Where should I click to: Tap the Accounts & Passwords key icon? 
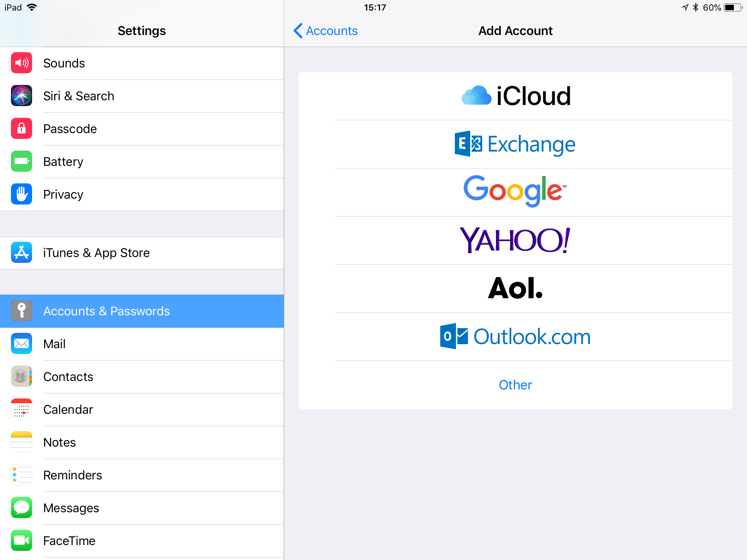22,311
